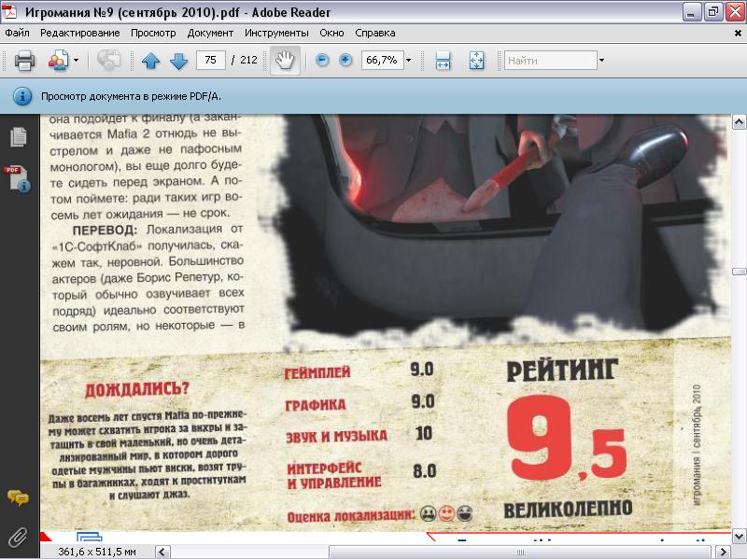747x560 pixels.
Task: Click the Adobe Reader PDF title bar icon
Action: click(9, 11)
